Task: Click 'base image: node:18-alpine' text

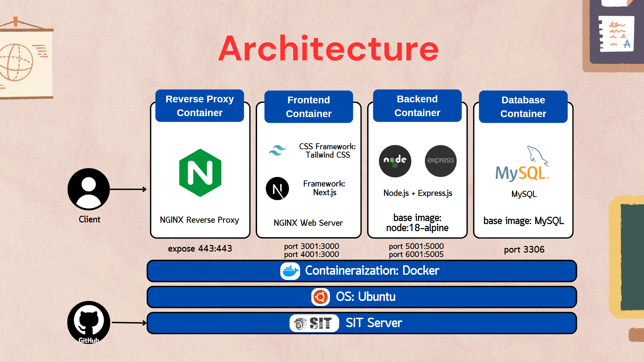Action: [417, 223]
